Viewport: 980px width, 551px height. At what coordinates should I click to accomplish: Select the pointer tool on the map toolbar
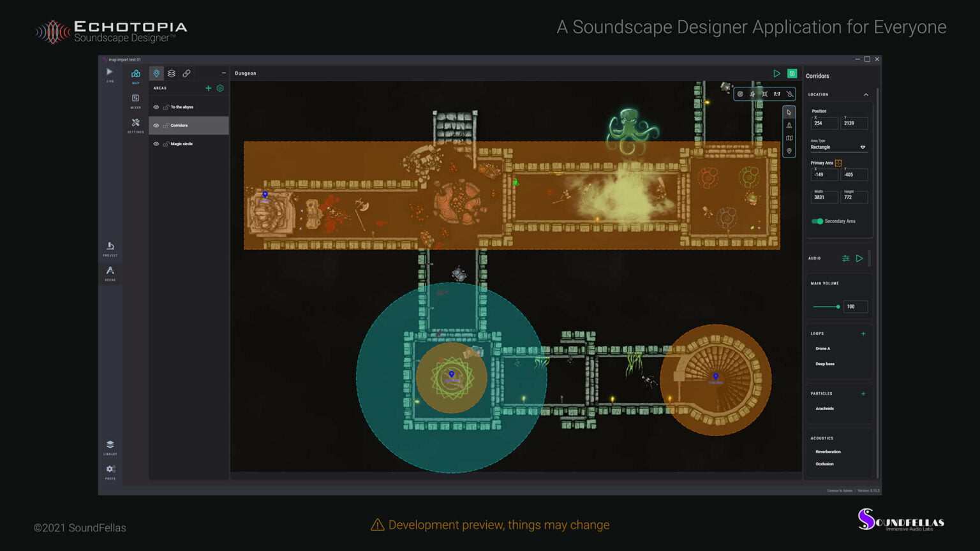(x=789, y=112)
